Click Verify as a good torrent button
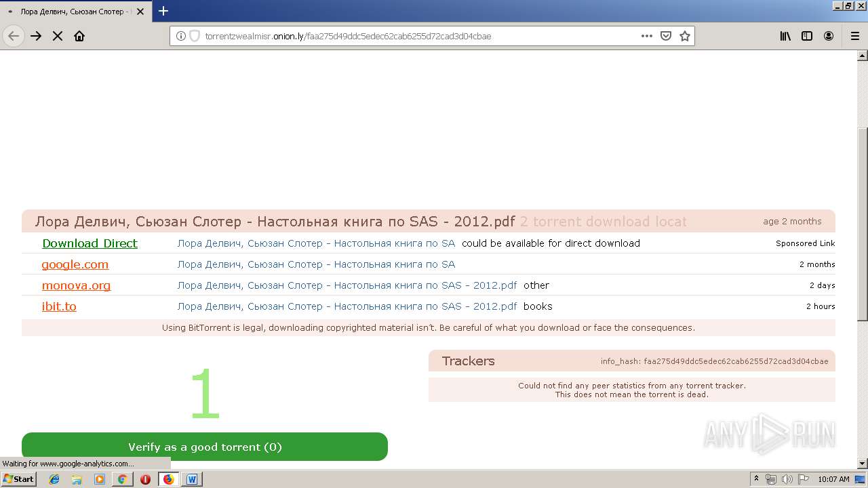Image resolution: width=868 pixels, height=488 pixels. pyautogui.click(x=205, y=447)
